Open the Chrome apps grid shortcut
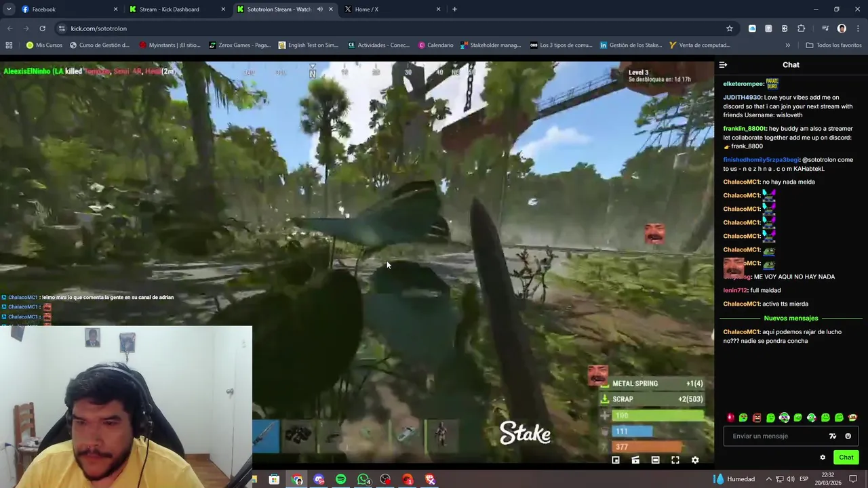 tap(9, 45)
